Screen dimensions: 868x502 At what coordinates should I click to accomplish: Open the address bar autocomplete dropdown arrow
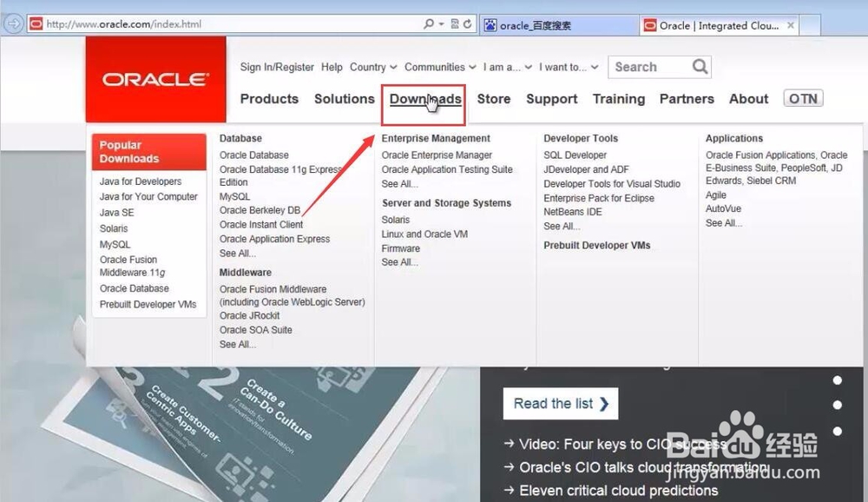[441, 23]
